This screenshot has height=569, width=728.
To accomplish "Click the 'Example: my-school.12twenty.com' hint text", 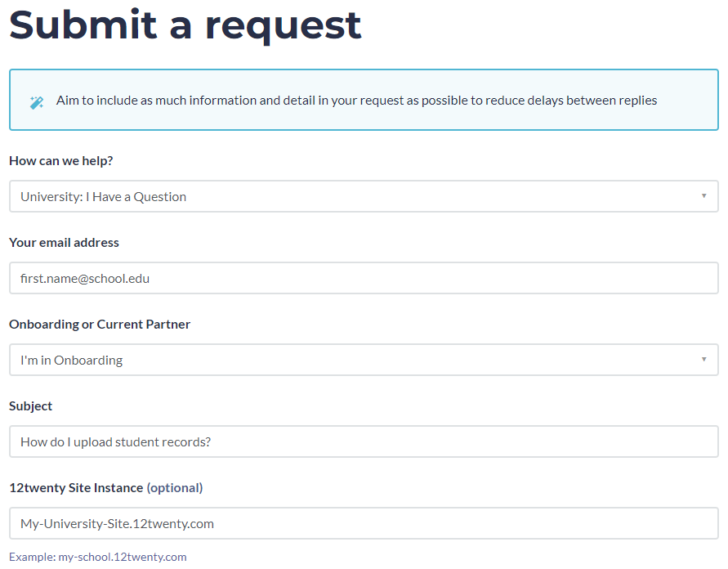I will tap(98, 557).
